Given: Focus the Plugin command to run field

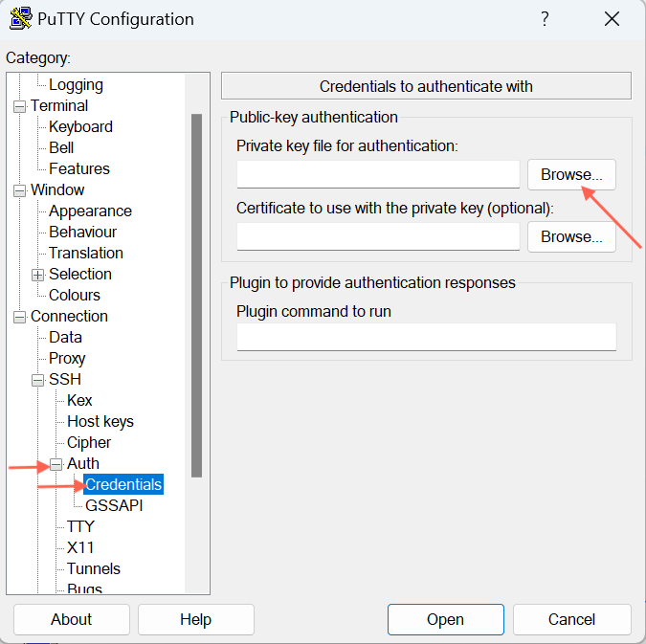Looking at the screenshot, I should pos(426,337).
